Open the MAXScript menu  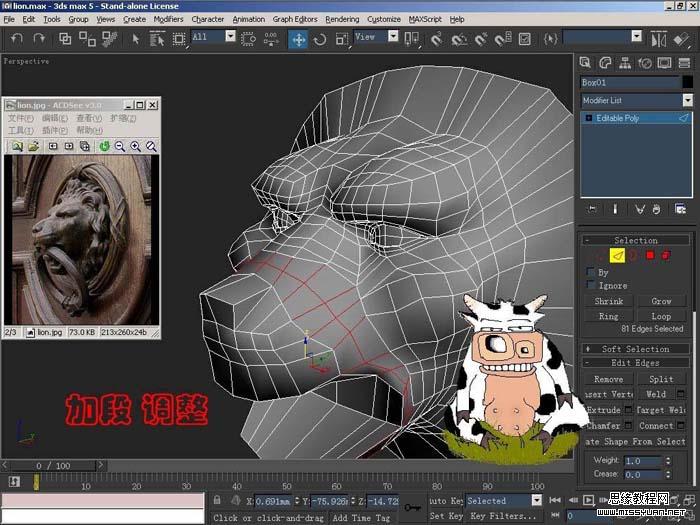(x=425, y=19)
